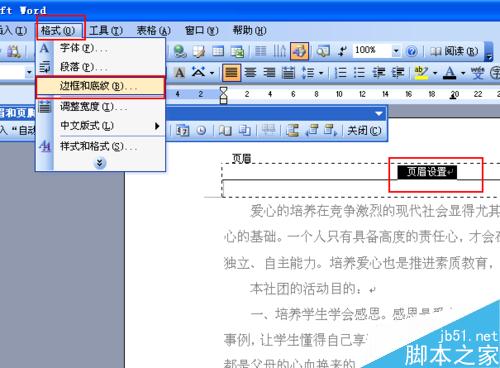Screen dimensions: 500x368
Task: Click 关闭(C) on header toolbar
Action: click(364, 130)
